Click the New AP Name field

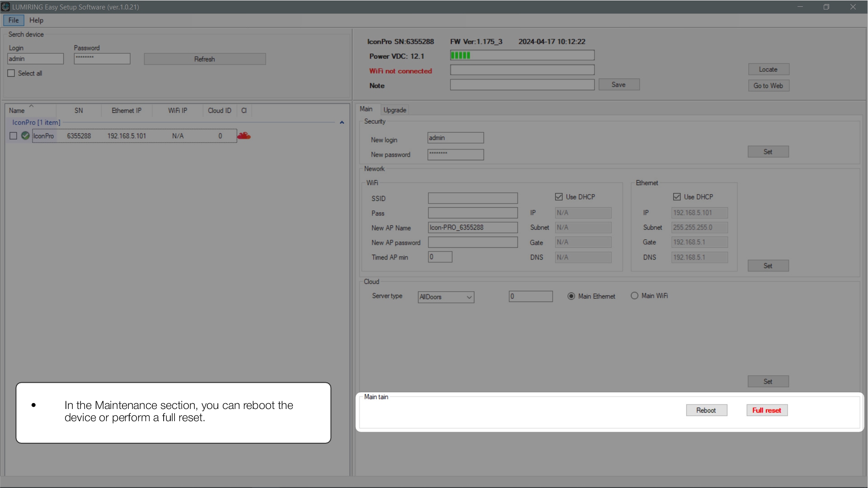pos(473,228)
